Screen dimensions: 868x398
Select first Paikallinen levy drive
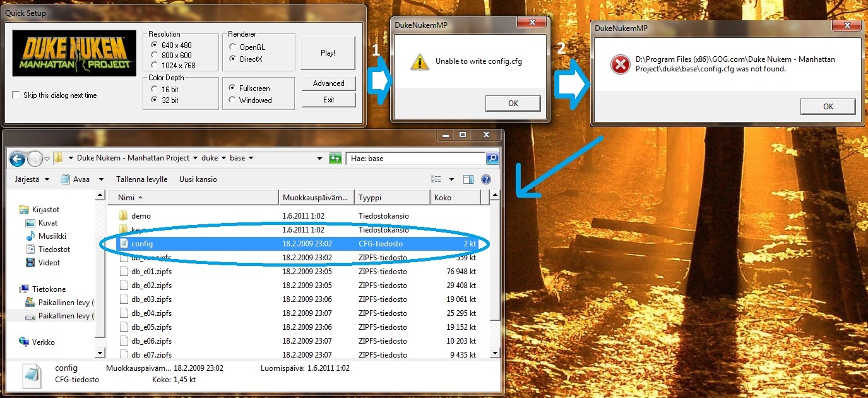[x=66, y=303]
